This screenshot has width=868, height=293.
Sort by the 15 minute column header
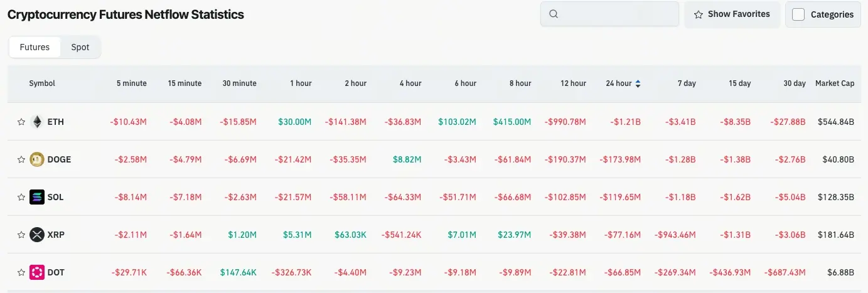185,83
